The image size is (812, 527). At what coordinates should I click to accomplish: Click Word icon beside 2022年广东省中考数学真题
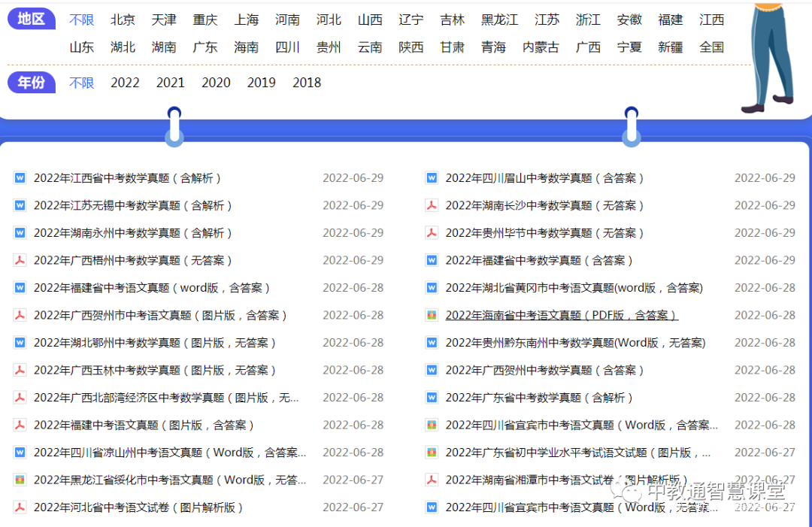[432, 398]
